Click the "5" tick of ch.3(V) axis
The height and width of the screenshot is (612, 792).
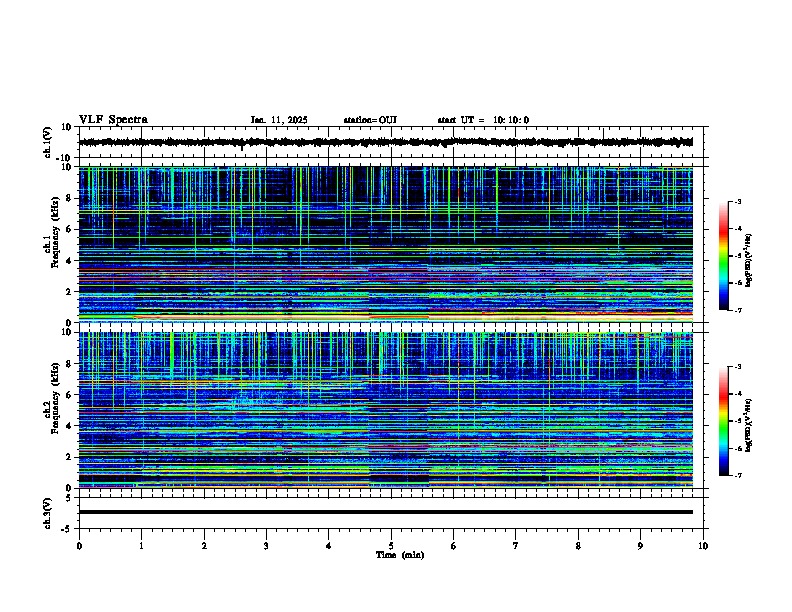click(x=69, y=498)
